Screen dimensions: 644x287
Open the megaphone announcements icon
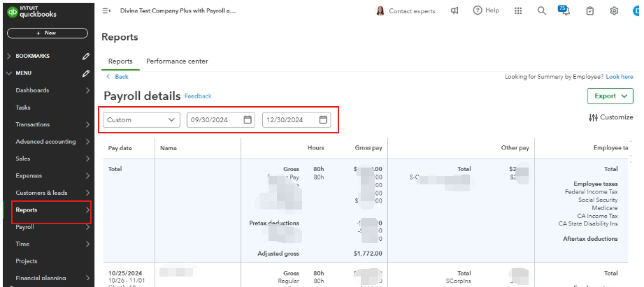click(x=455, y=11)
